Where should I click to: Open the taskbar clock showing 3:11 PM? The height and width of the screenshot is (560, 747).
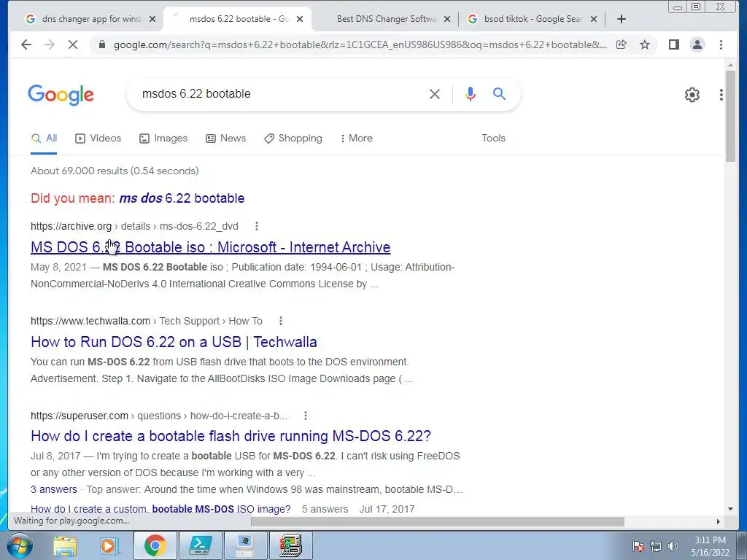click(x=710, y=546)
